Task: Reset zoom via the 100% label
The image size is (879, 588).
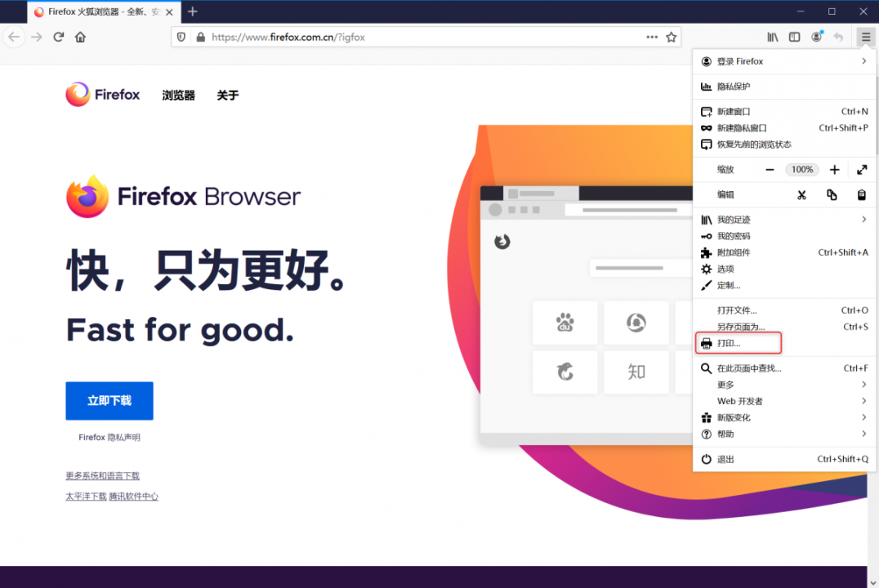Action: click(802, 169)
